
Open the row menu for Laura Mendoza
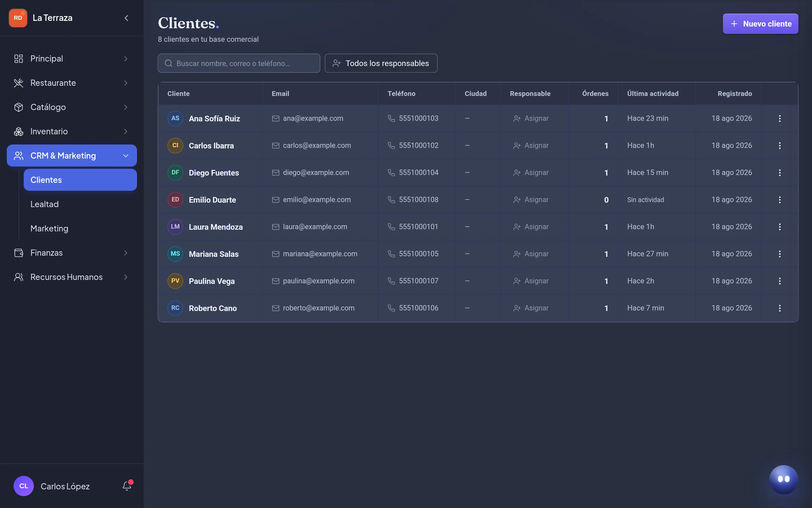(780, 227)
